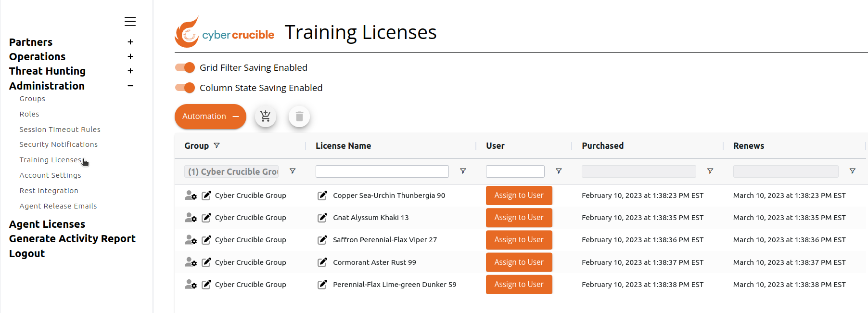Expand the Partners menu section

pyautogui.click(x=130, y=42)
